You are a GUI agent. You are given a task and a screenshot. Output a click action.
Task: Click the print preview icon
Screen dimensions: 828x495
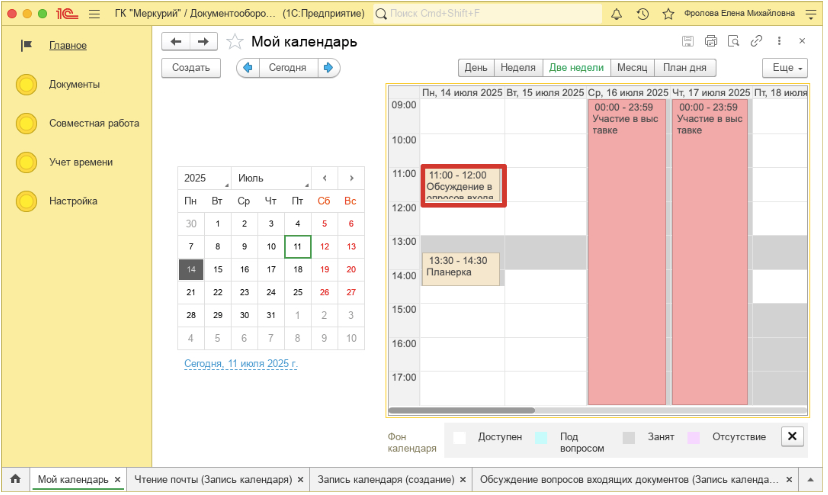(734, 41)
